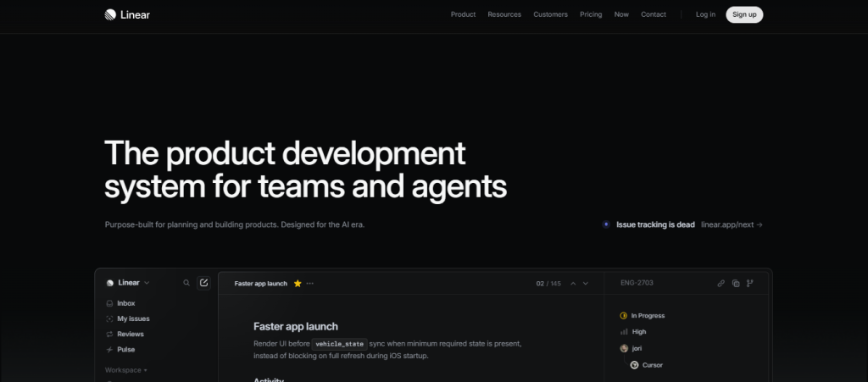Open the Linear workspace dropdown in the sidebar
The image size is (868, 382).
click(128, 283)
